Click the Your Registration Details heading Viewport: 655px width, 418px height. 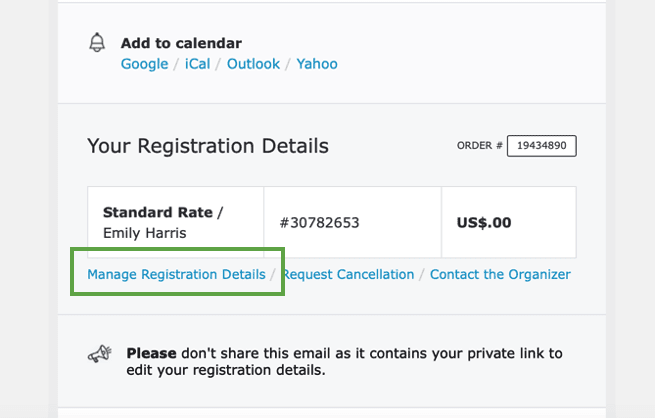pyautogui.click(x=208, y=146)
